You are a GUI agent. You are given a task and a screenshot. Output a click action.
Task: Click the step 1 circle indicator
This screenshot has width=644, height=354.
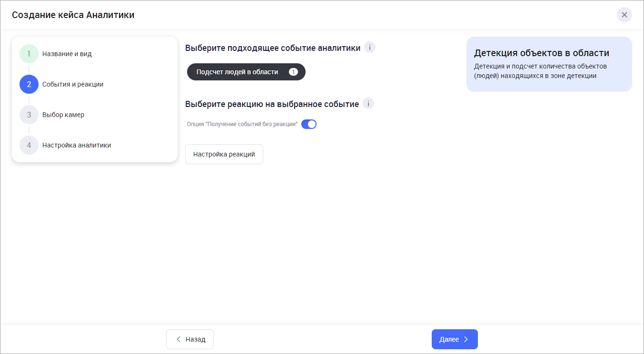click(x=29, y=54)
